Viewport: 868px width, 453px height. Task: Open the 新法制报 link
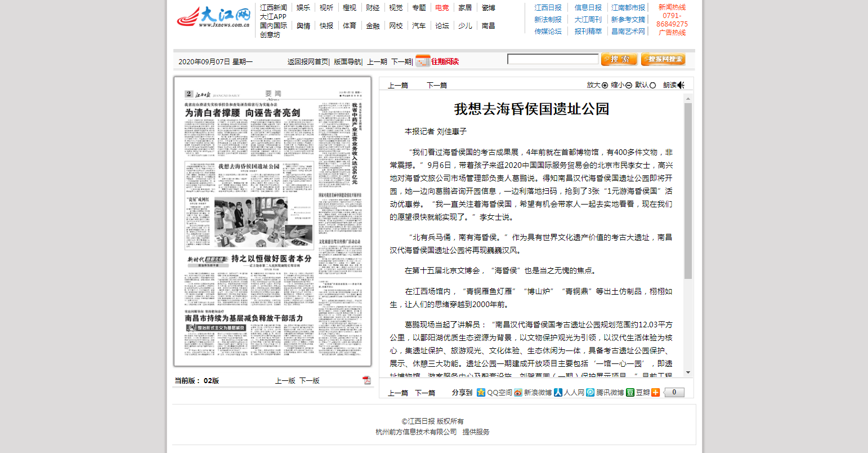pos(548,20)
